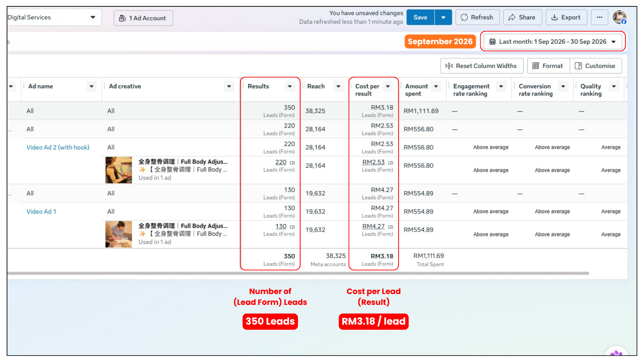Open Ad creative column dropdown arrow
Screen dimensions: 644x362
[229, 86]
